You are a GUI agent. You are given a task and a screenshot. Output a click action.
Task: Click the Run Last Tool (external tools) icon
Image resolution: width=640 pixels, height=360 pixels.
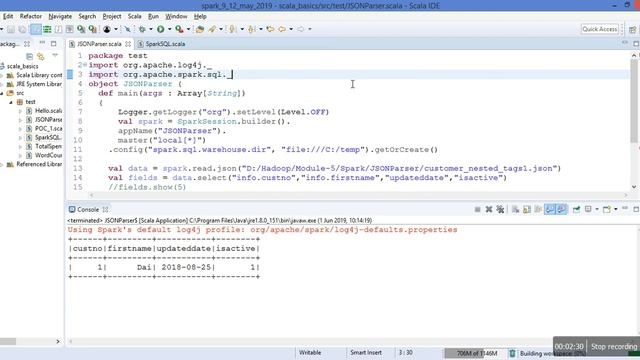[x=179, y=29]
